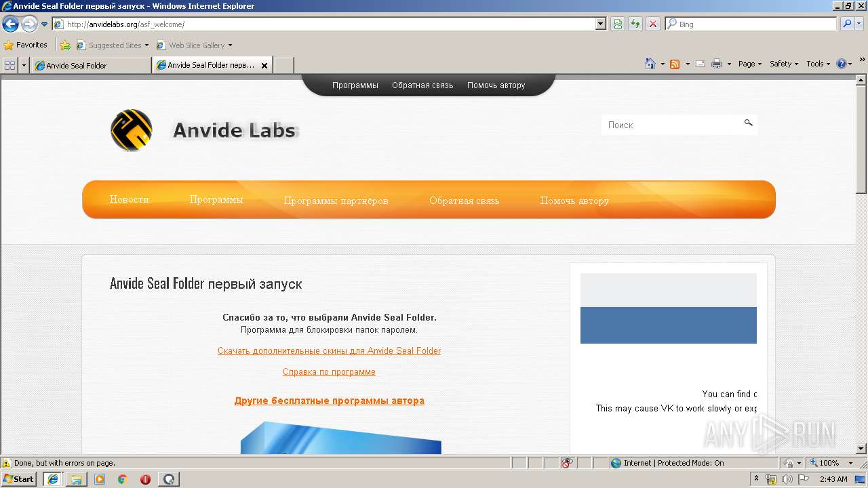The width and height of the screenshot is (868, 488).
Task: Open Suggested Sites dropdown
Action: [113, 45]
